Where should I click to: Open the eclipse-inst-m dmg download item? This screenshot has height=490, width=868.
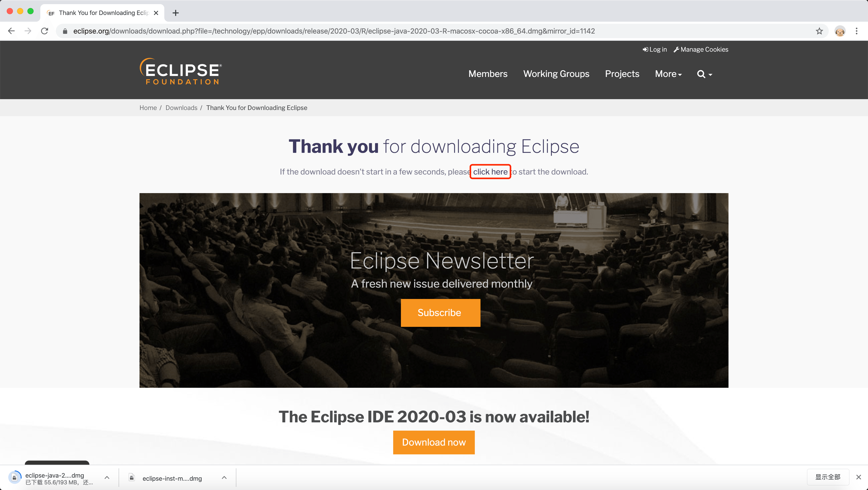pos(172,478)
